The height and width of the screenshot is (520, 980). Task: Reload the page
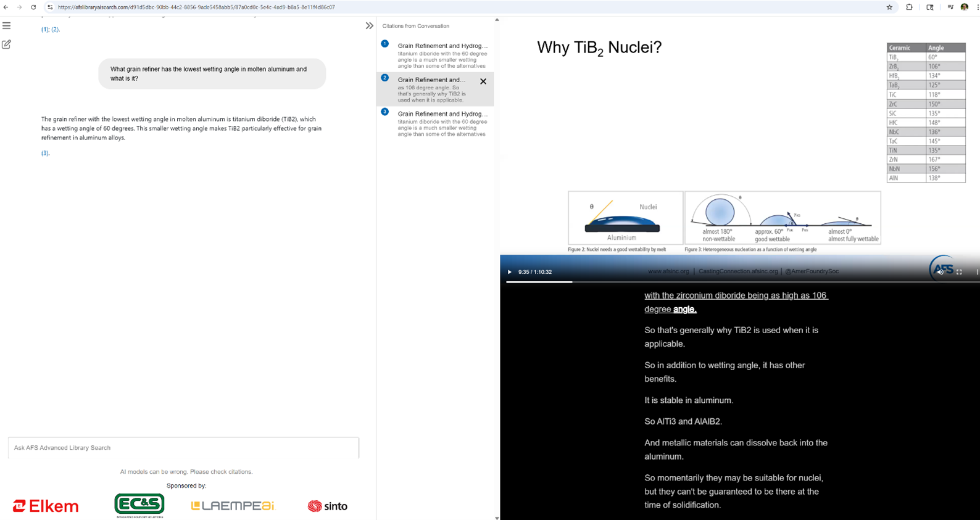[33, 7]
